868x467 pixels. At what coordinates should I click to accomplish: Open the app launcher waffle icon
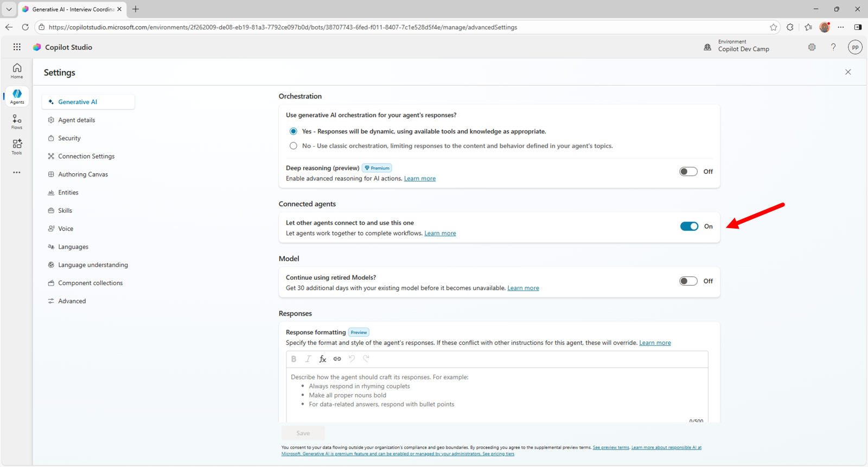17,47
